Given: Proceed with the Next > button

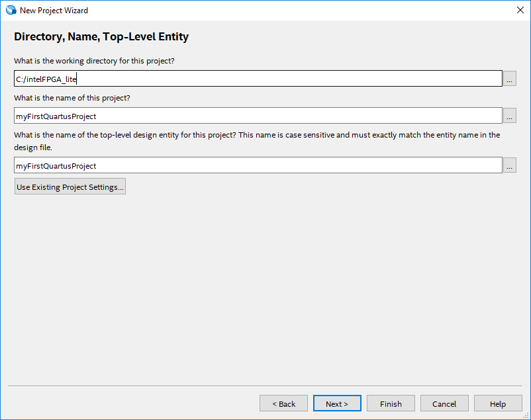Looking at the screenshot, I should (x=337, y=403).
